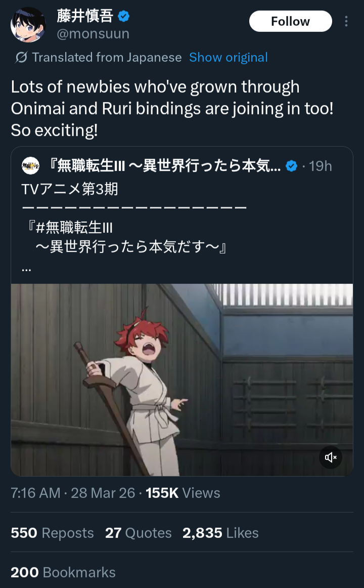The width and height of the screenshot is (364, 588).
Task: Open the 200 Bookmarks count
Action: coord(63,572)
